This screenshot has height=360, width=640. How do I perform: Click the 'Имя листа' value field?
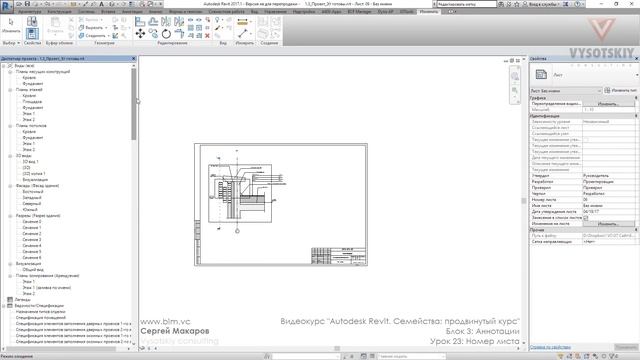[609, 206]
